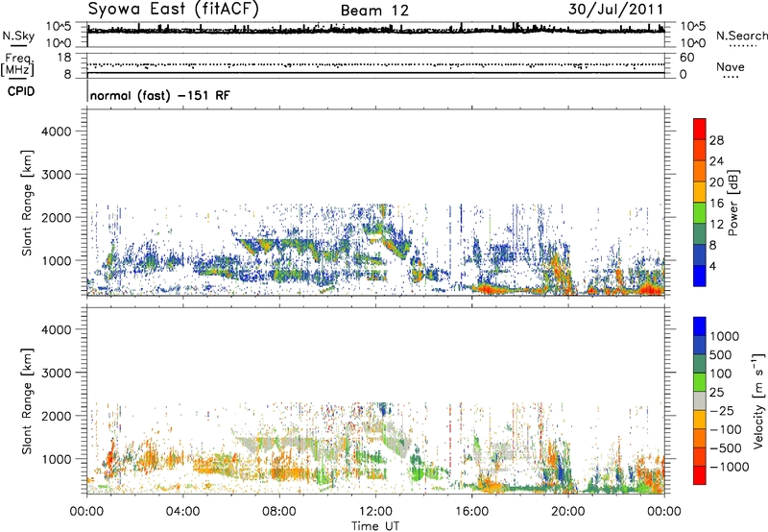Click the '12:00' time axis tick label
Viewport: 768px width, 532px height.
pos(375,512)
